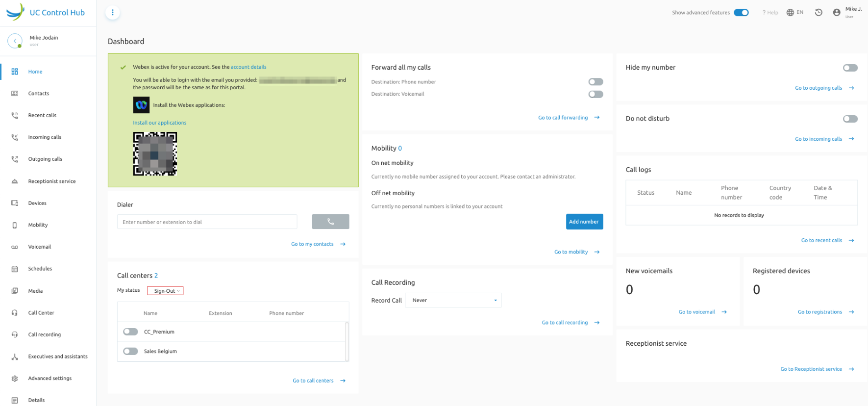Enable Hide my number switch
This screenshot has width=868, height=406.
click(850, 68)
